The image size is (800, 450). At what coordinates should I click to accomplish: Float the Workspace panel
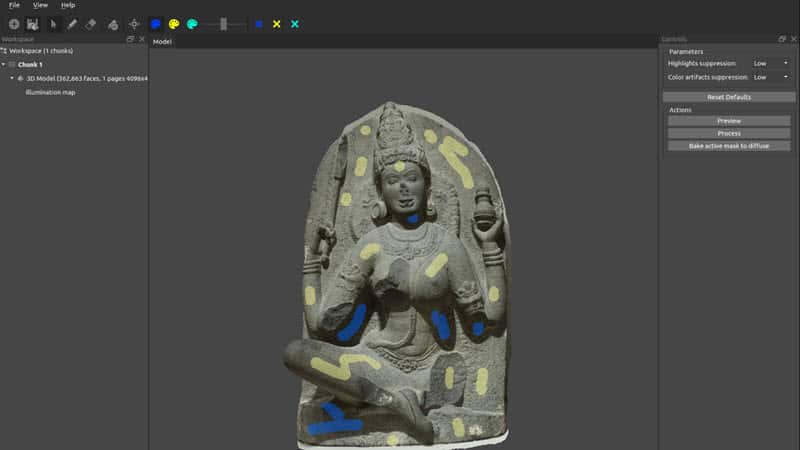click(131, 39)
